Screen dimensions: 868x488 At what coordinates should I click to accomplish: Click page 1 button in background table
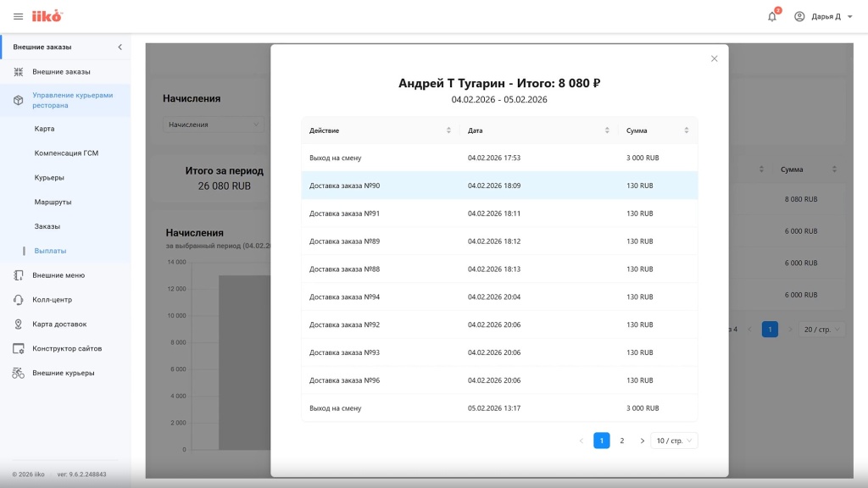[770, 330]
